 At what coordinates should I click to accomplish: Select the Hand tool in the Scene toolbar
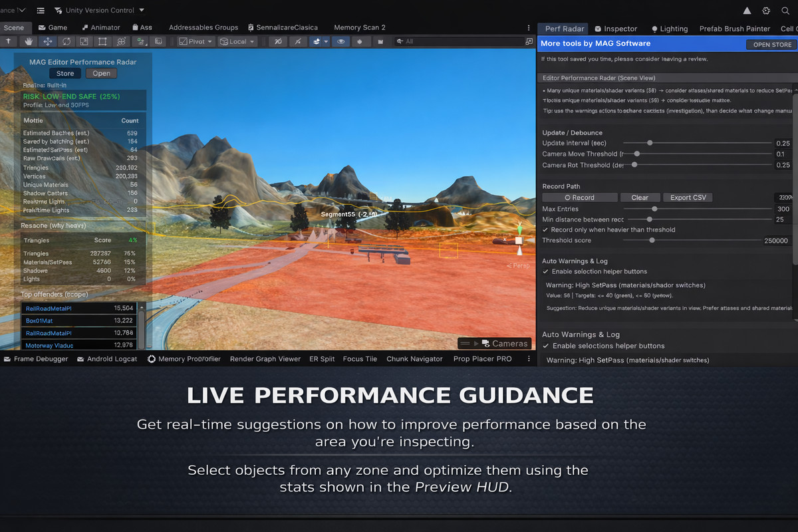[29, 41]
